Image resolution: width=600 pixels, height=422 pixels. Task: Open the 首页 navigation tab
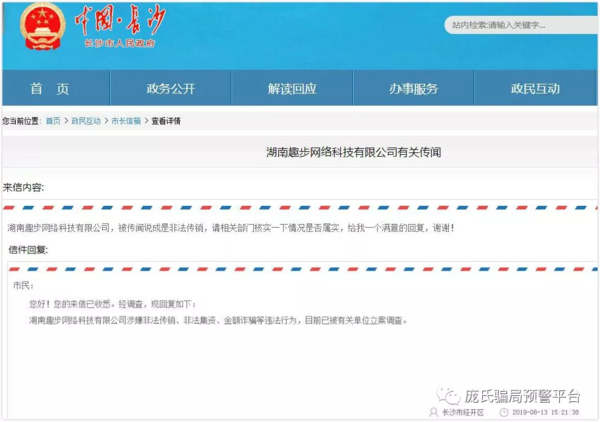click(49, 89)
